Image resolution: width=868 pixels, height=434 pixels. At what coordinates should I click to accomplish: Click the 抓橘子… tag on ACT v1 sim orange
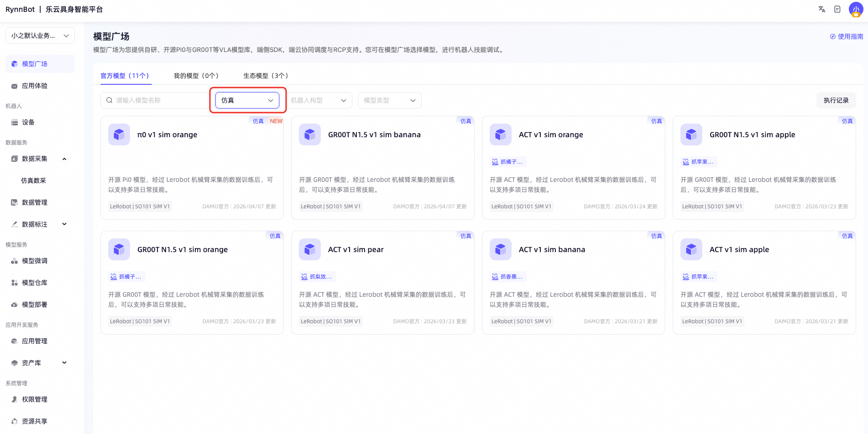(x=508, y=162)
